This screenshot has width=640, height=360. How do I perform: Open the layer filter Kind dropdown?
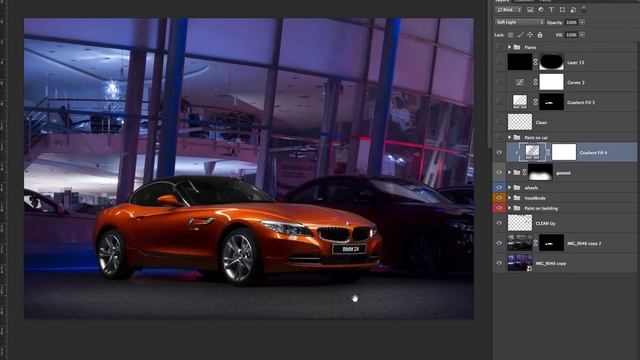(x=509, y=9)
